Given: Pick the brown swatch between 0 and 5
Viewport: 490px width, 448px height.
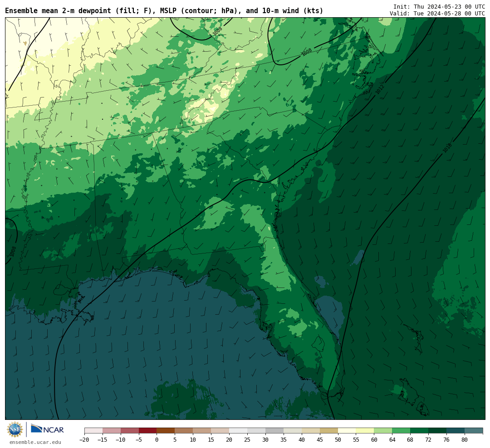Looking at the screenshot, I should [166, 431].
